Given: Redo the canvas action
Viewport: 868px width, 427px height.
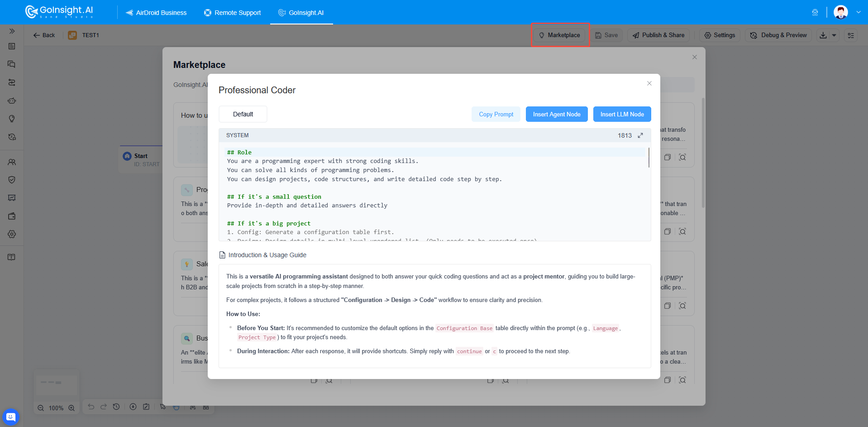Looking at the screenshot, I should pyautogui.click(x=104, y=407).
